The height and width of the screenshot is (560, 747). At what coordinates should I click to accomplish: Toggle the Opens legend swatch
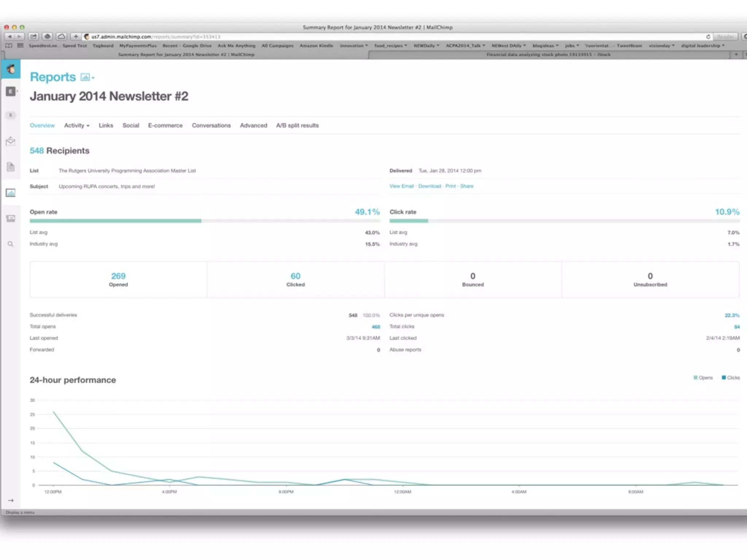pos(696,378)
